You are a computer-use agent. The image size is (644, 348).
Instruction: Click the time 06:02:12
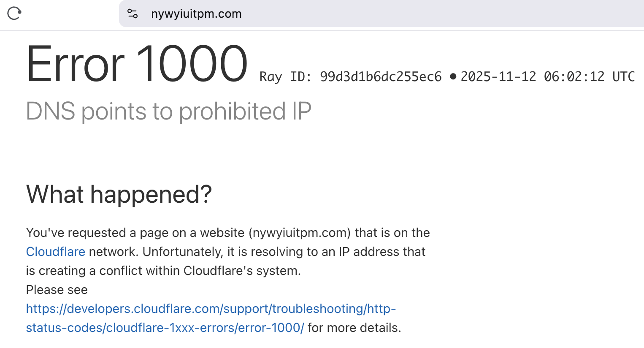point(574,77)
